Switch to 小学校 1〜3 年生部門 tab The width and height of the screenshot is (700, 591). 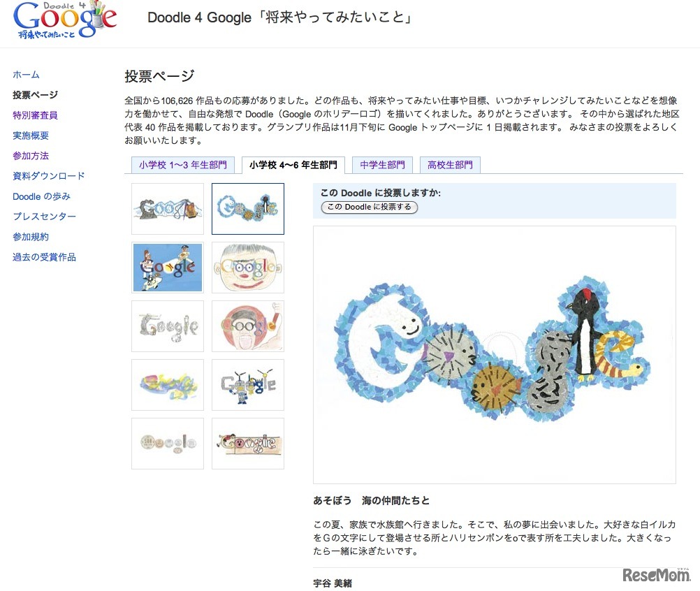tap(183, 165)
